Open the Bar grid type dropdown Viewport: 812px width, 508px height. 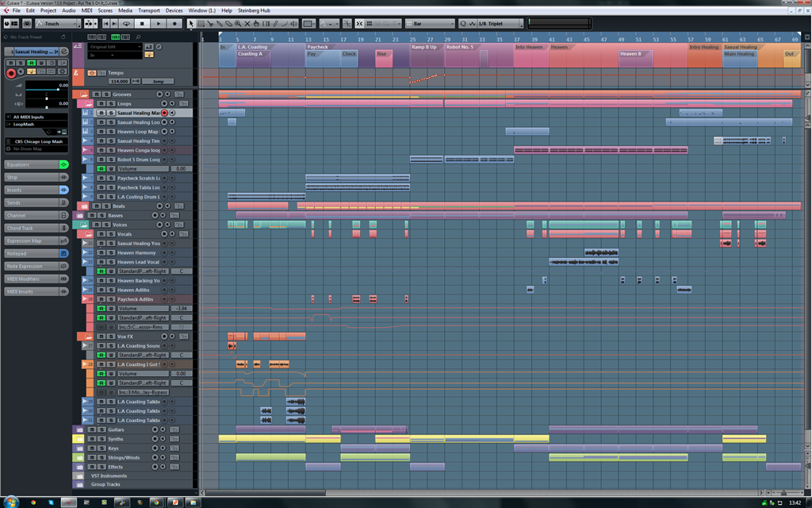click(430, 23)
